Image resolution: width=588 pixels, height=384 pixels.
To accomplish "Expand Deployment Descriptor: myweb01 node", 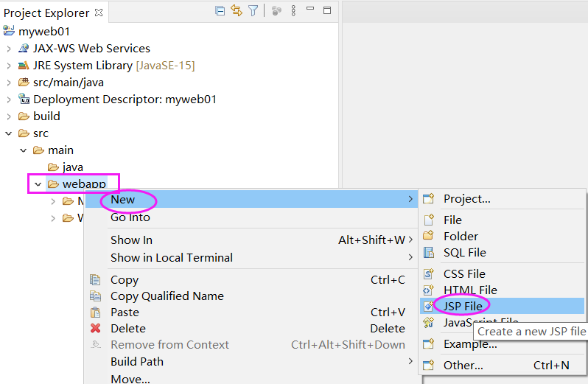I will tap(9, 100).
